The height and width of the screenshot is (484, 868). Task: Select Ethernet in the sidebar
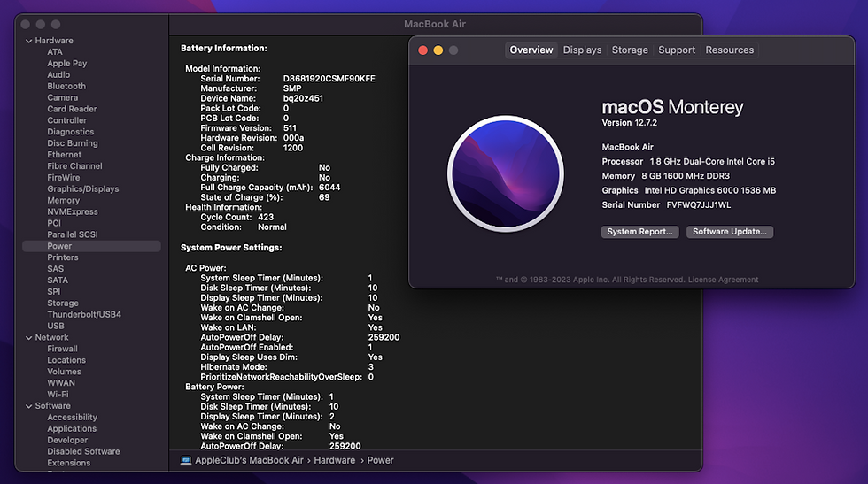tap(64, 155)
